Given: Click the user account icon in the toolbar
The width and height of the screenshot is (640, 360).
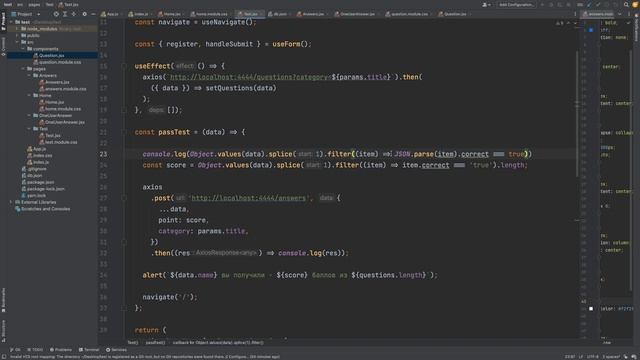Looking at the screenshot, I should (486, 4).
